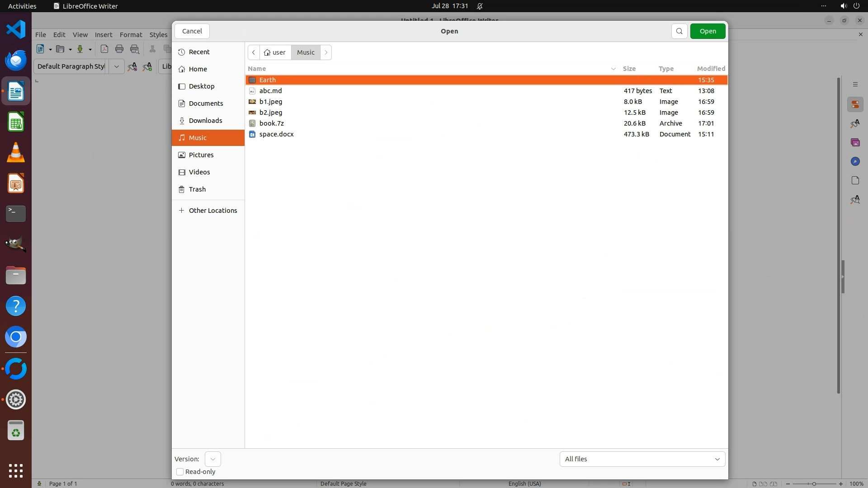Click the Print toolbar icon

[119, 49]
